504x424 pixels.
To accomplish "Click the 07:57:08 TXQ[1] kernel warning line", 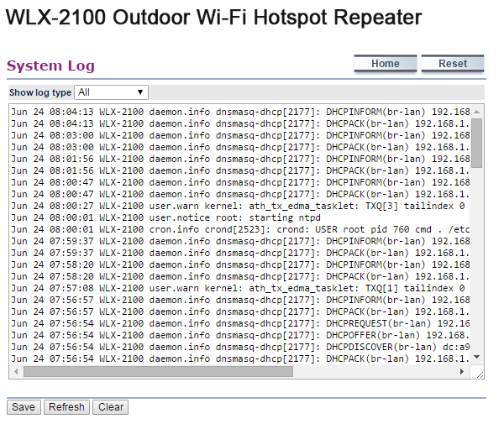I will (x=238, y=288).
